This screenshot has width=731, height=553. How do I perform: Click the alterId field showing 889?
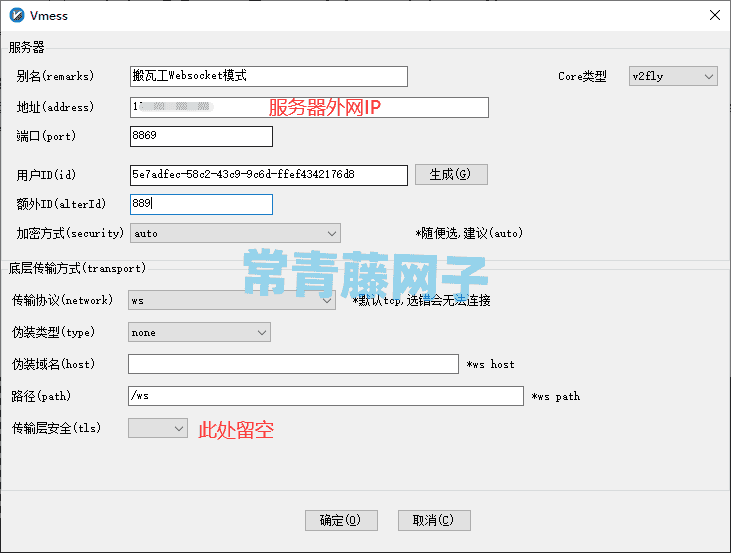[201, 204]
